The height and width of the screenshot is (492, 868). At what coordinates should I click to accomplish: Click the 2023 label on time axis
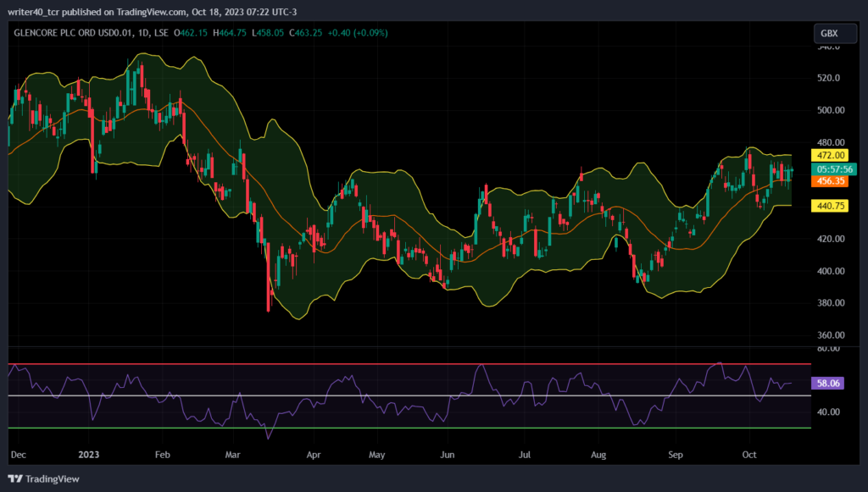click(x=88, y=455)
